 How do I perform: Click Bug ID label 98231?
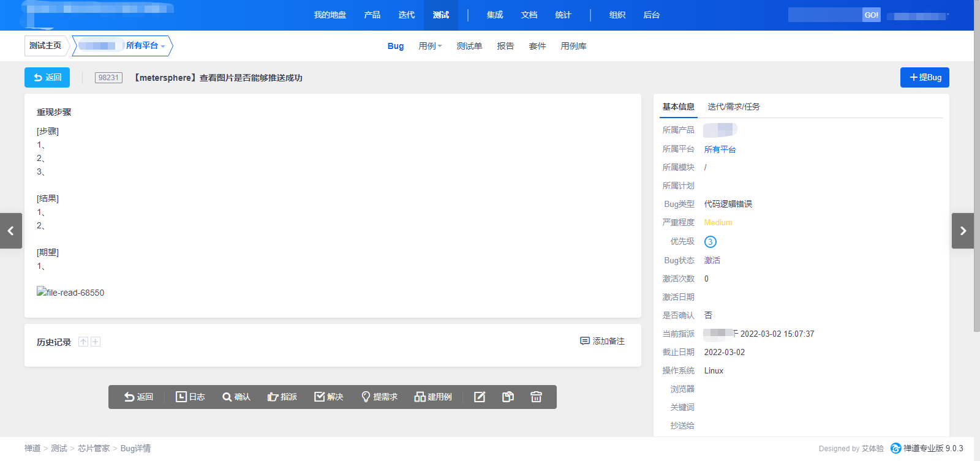pyautogui.click(x=108, y=78)
